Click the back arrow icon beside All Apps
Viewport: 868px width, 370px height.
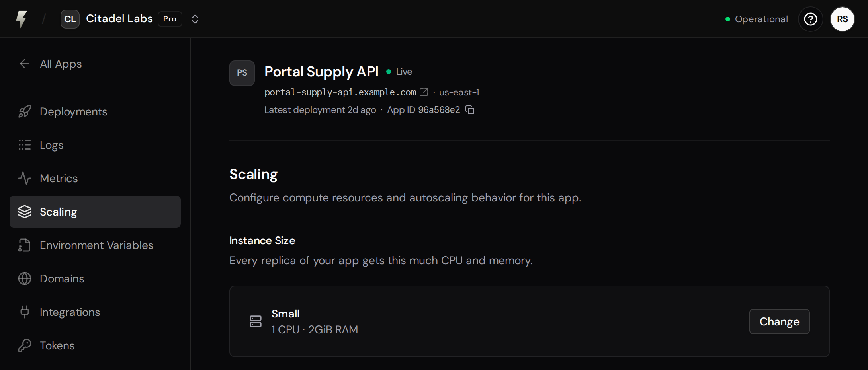(x=25, y=64)
